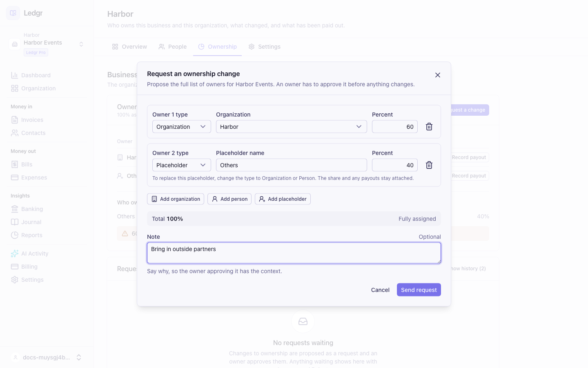Edit Owner 2 percent field showing 40
588x368 pixels.
pos(395,165)
